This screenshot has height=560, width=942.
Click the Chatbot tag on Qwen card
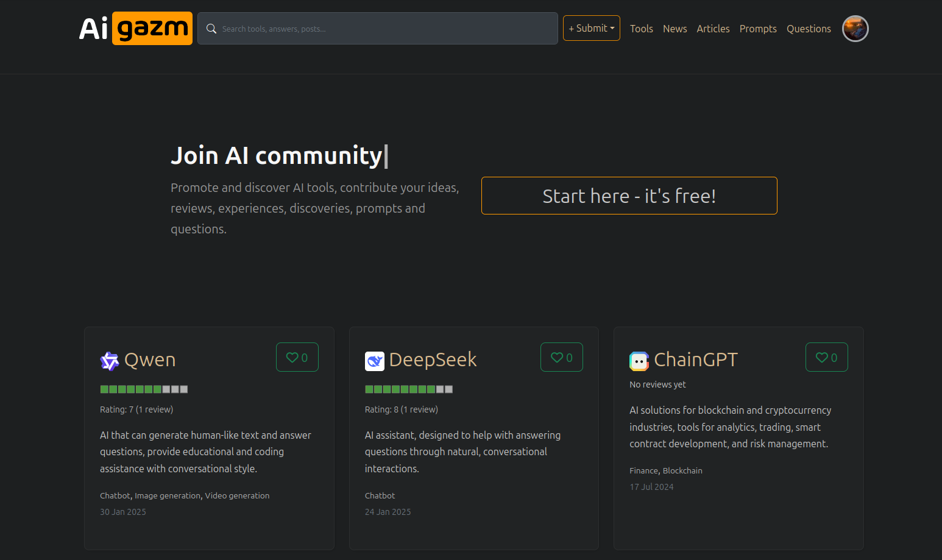click(x=115, y=495)
